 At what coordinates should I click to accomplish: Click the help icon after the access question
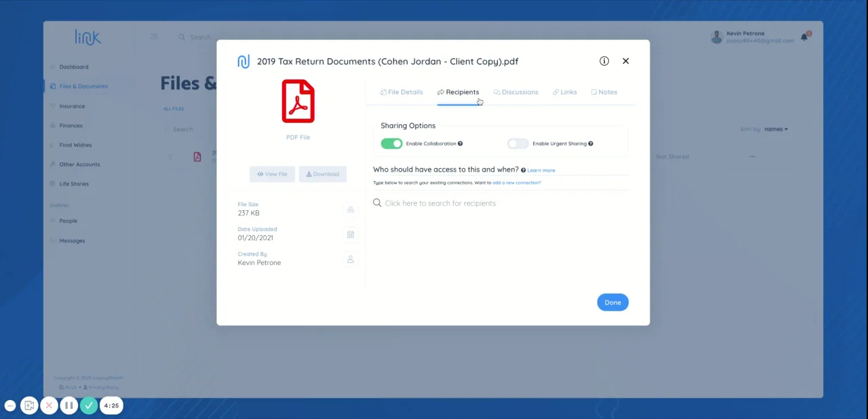pyautogui.click(x=524, y=170)
